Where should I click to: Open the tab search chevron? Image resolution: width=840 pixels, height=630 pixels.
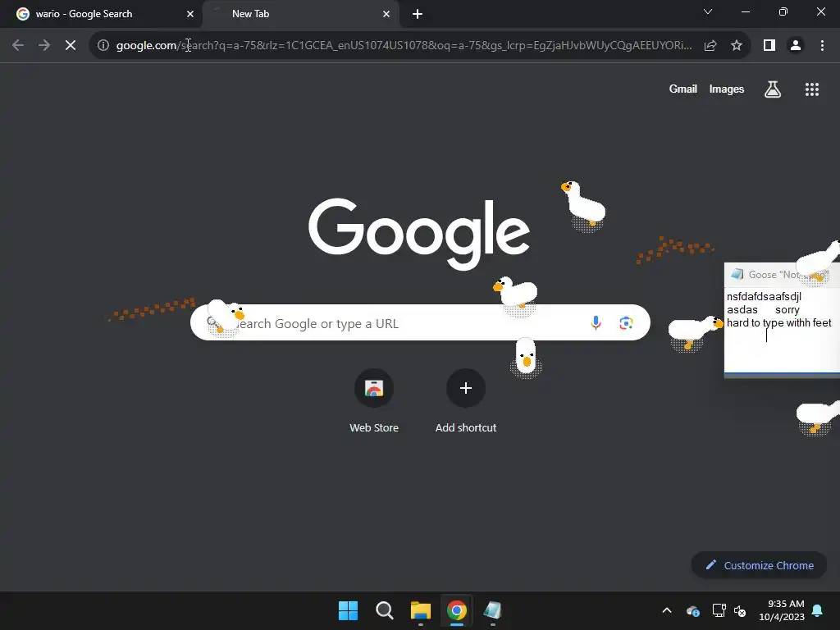pos(708,11)
